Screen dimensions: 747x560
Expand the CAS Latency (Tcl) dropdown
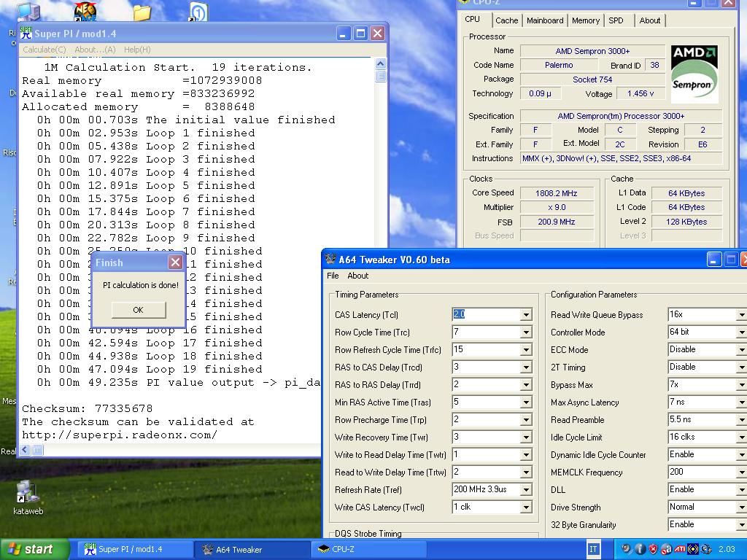tap(526, 315)
